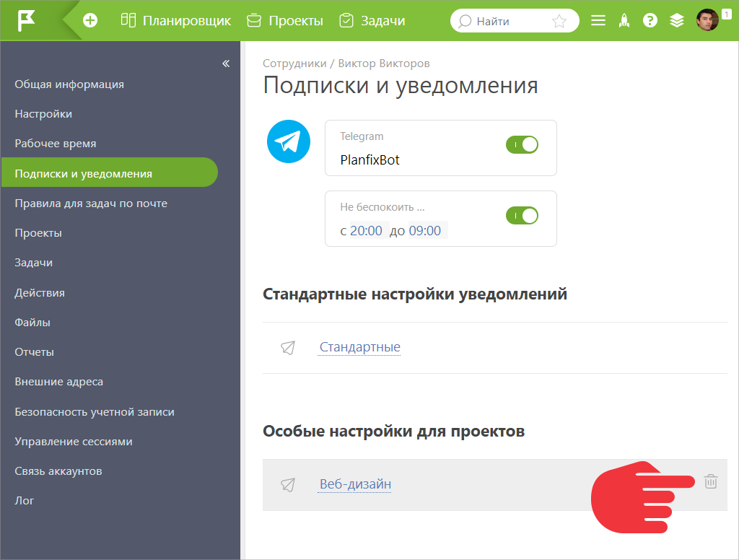The image size is (739, 560).
Task: Select Общая информация in sidebar
Action: click(69, 84)
